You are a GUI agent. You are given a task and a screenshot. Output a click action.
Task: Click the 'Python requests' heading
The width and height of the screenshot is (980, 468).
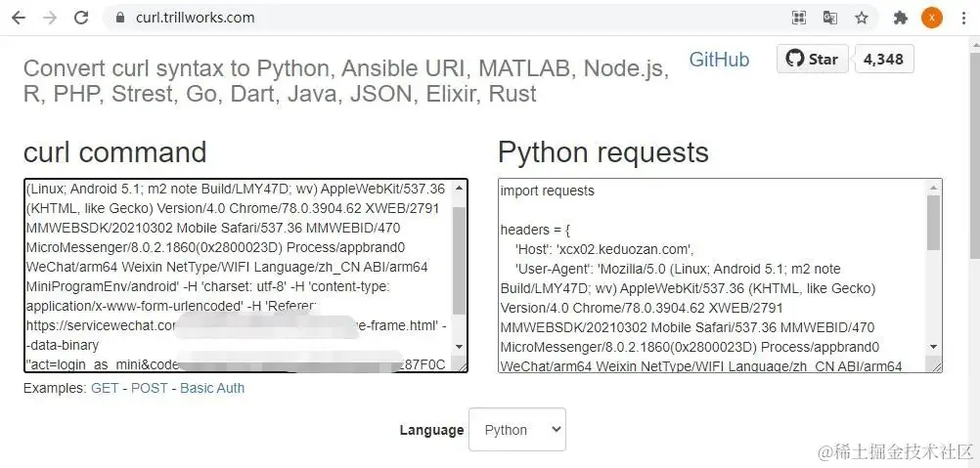click(603, 152)
